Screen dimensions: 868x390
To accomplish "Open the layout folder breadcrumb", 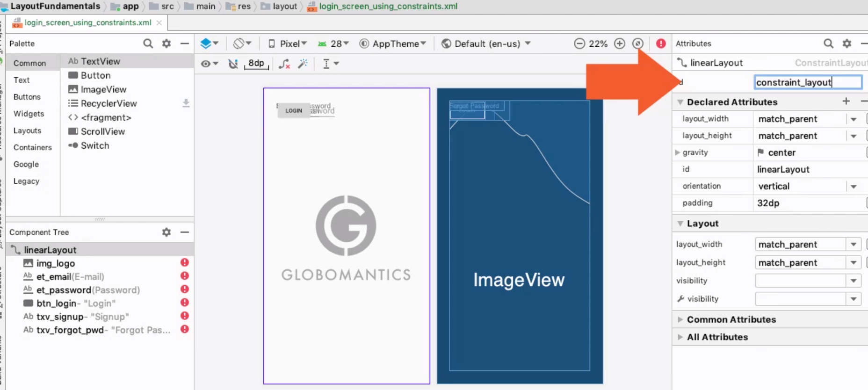I will coord(279,6).
